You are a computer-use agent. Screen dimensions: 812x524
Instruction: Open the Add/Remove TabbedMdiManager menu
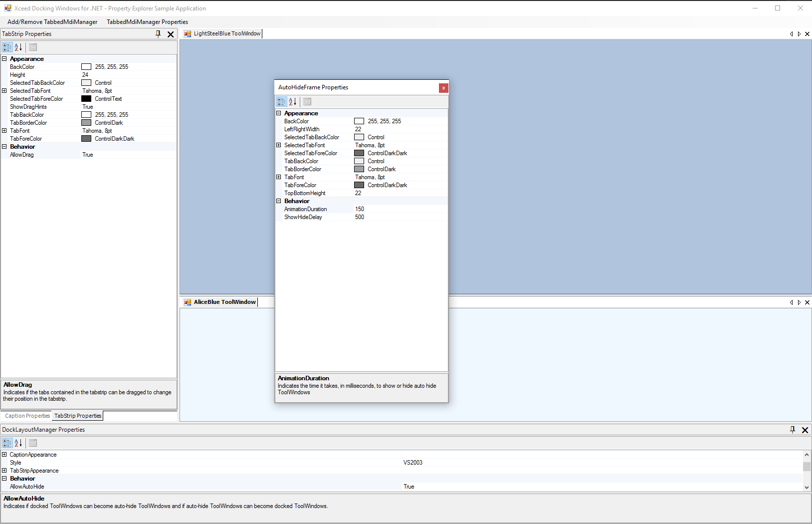(52, 22)
